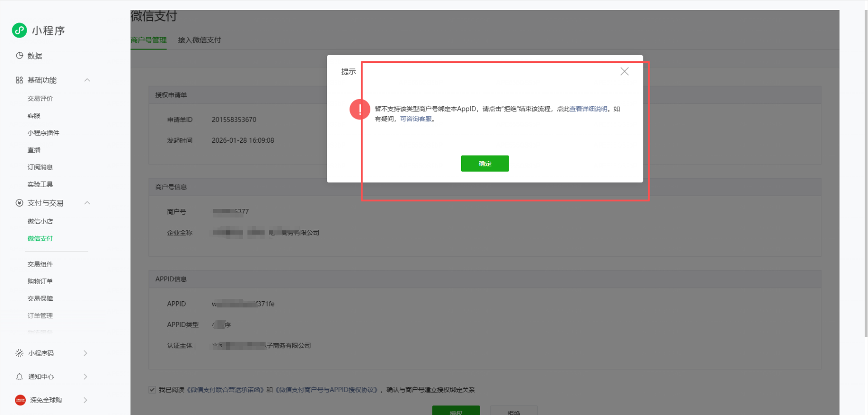The width and height of the screenshot is (868, 415).
Task: Open 交易组件 menu item
Action: 40,264
